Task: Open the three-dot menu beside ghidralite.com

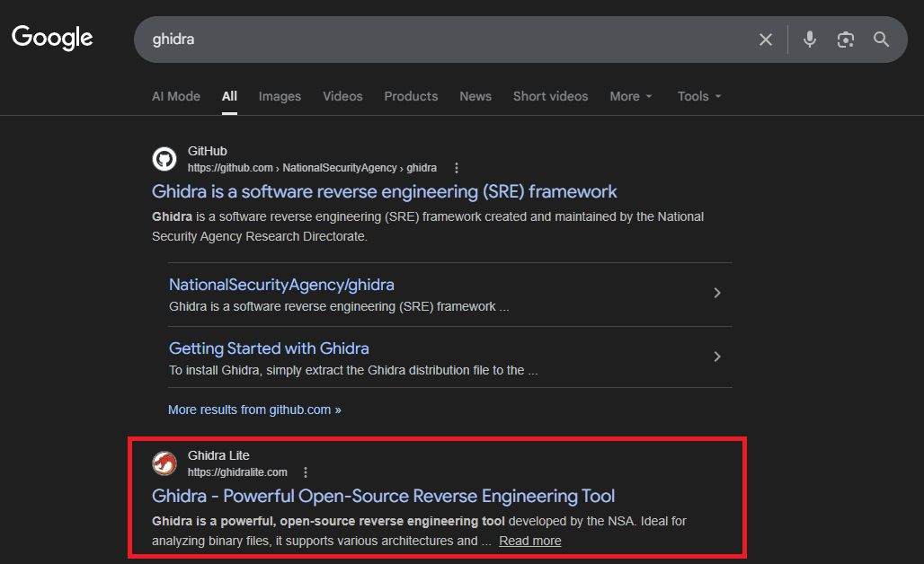Action: pos(306,472)
